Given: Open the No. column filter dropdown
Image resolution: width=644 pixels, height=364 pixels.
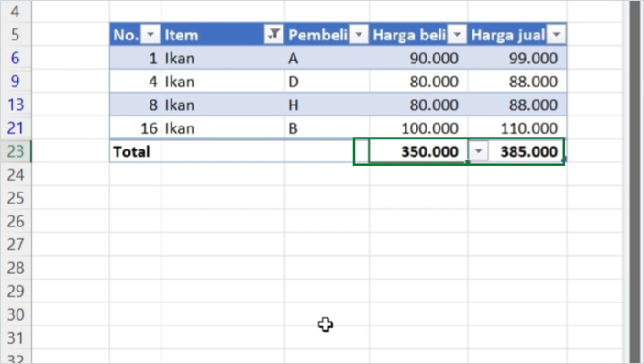Looking at the screenshot, I should coord(150,35).
